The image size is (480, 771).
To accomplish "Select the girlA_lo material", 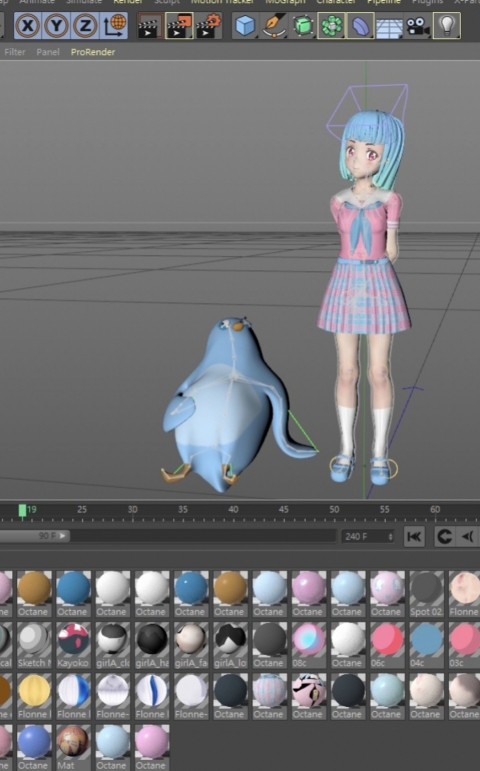I will tap(230, 644).
